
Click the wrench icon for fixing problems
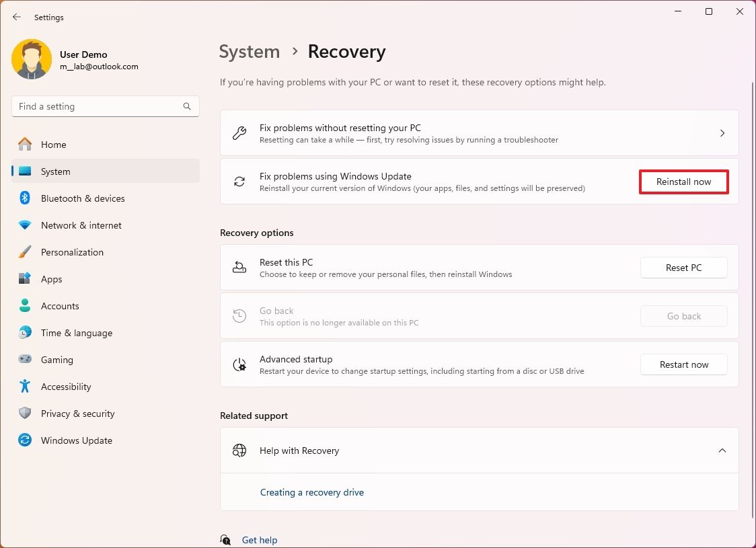(239, 132)
